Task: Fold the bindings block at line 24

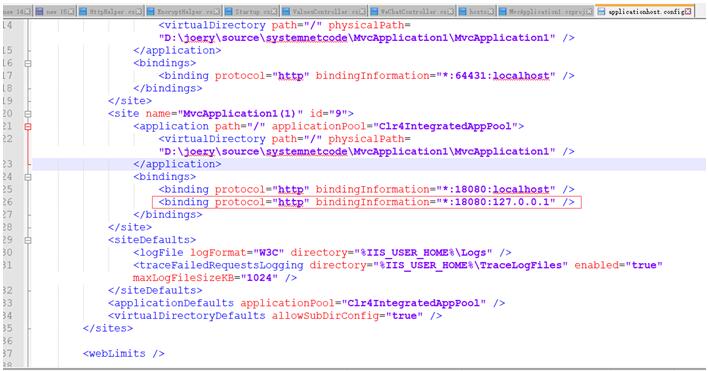Action: pyautogui.click(x=28, y=177)
